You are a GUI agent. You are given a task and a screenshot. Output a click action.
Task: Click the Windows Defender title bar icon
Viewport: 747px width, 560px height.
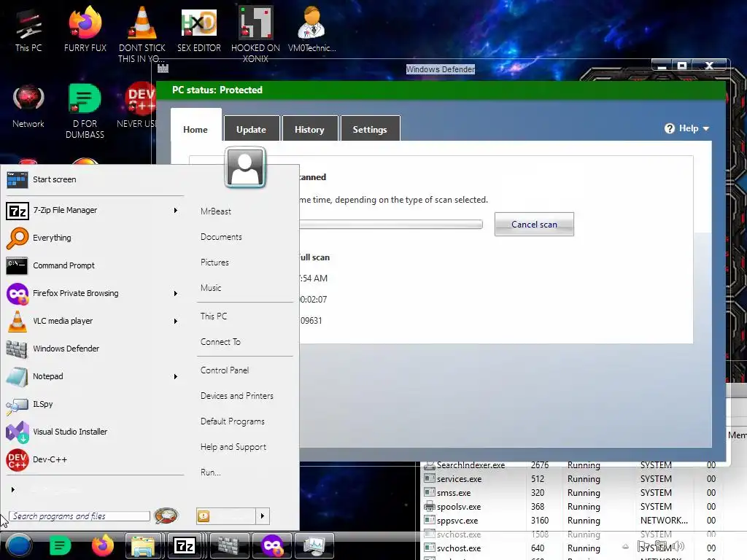[x=163, y=69]
